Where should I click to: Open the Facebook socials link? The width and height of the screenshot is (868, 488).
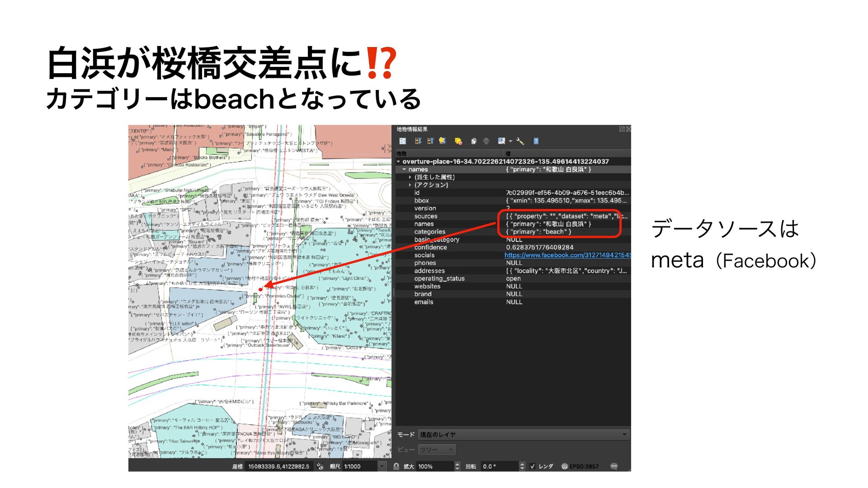(x=567, y=255)
